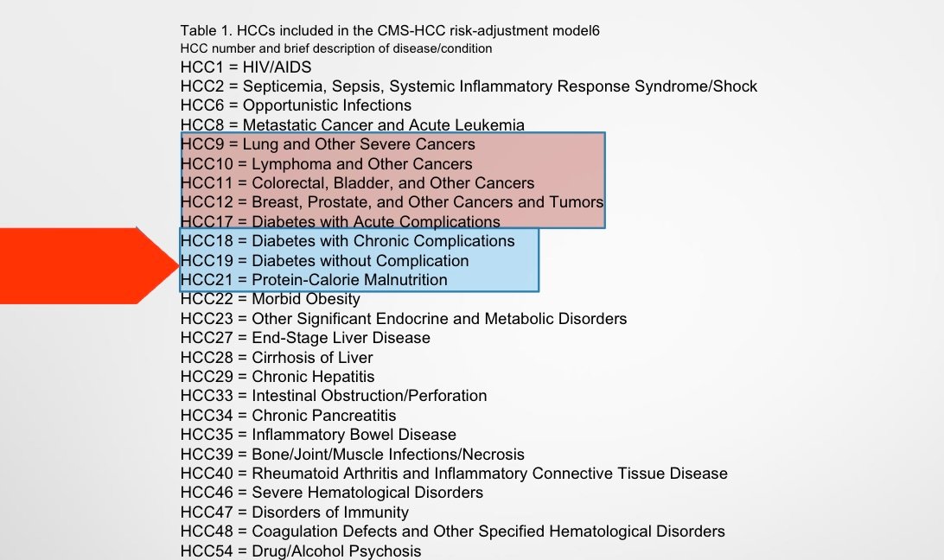
Task: Click HCC12 Breast, Prostate, and Other Cancers
Action: (392, 202)
